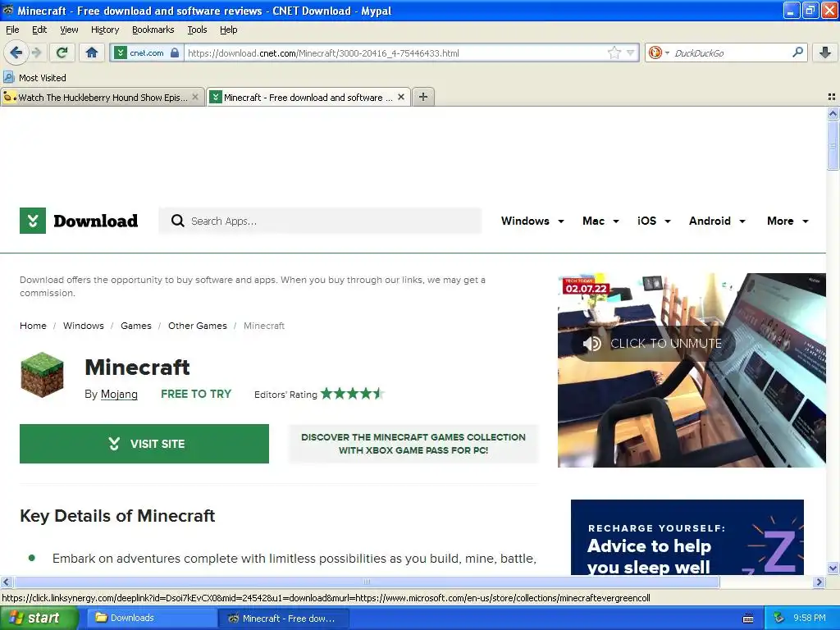Click the vertical scrollbar down arrow
This screenshot has width=840, height=630.
tap(833, 568)
